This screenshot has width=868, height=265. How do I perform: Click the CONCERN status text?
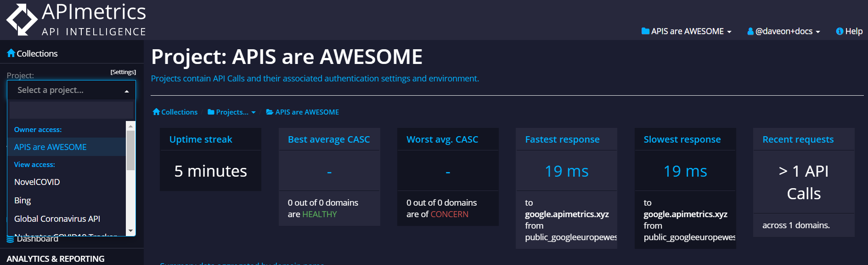(x=449, y=214)
